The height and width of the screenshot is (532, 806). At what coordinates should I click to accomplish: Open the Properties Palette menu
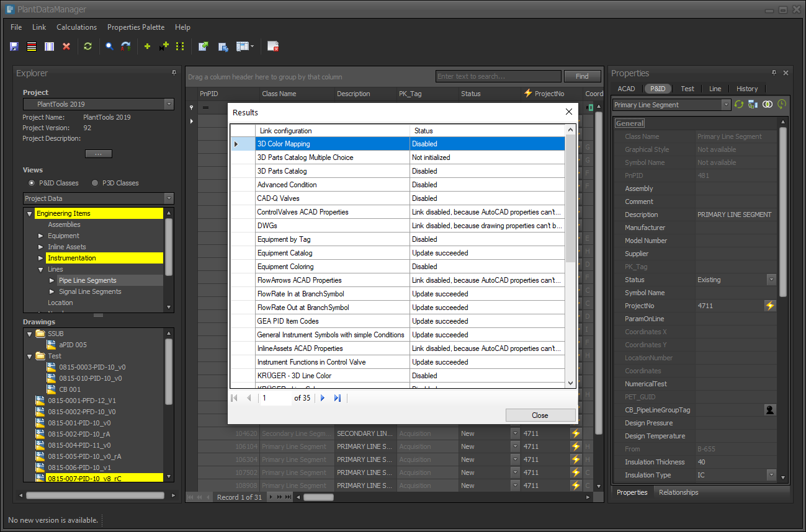[136, 27]
